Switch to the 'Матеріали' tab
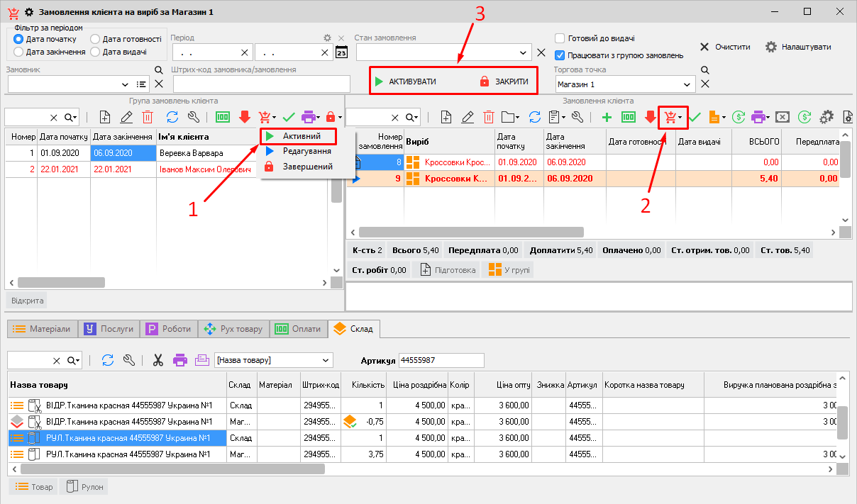Viewport: 857px width, 504px height. [x=41, y=329]
